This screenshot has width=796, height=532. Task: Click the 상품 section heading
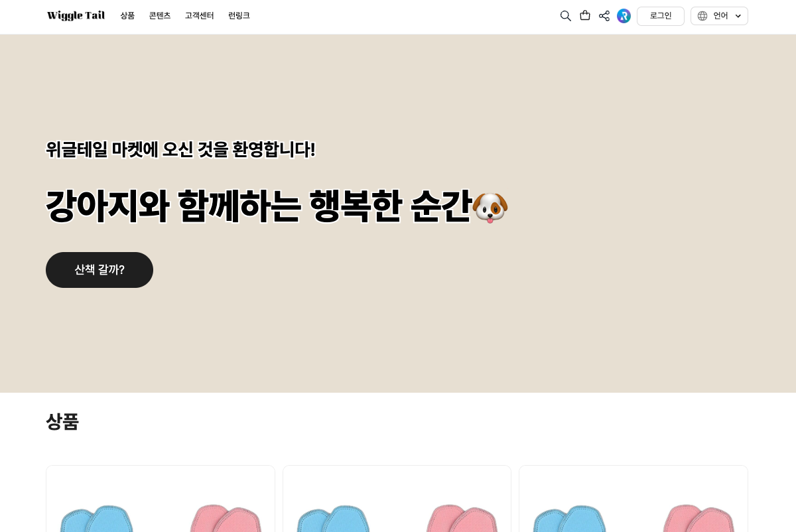(62, 422)
